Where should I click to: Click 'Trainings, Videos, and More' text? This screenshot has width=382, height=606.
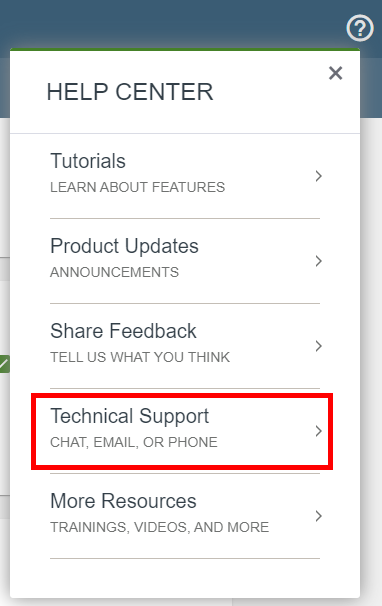[159, 527]
